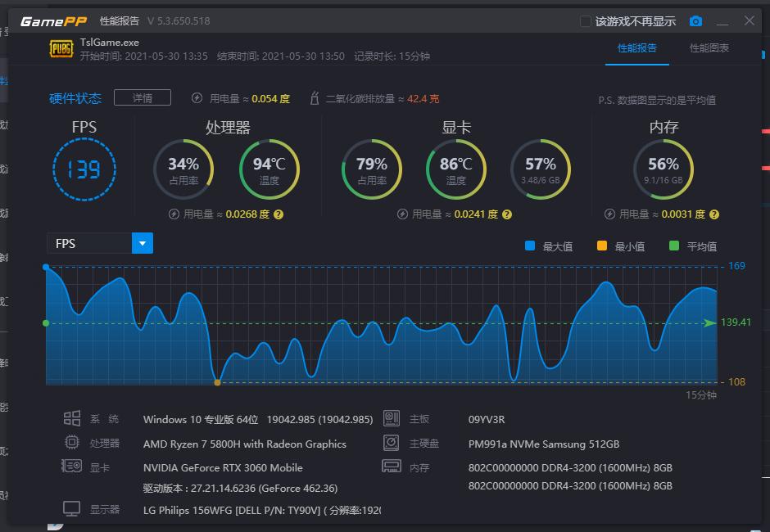Toggle the 最大值 legend series
The height and width of the screenshot is (532, 770).
tap(549, 246)
